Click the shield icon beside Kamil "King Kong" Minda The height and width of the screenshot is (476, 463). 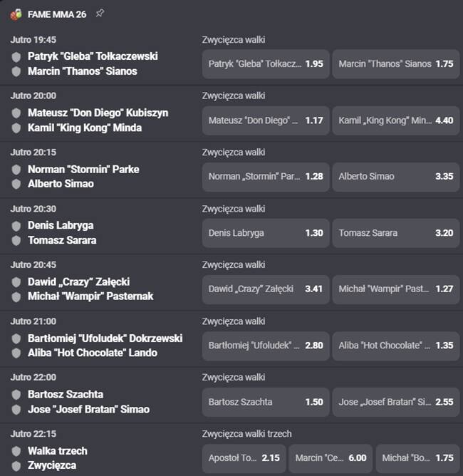16,128
